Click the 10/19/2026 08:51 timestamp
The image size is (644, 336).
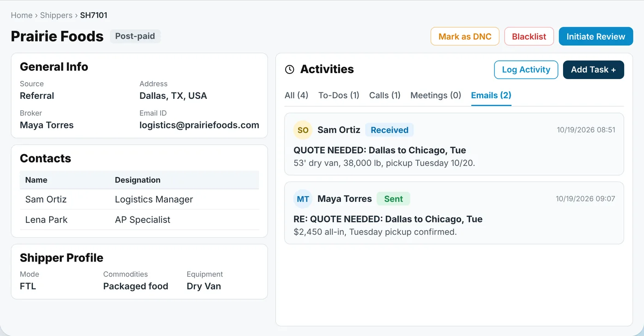(x=586, y=130)
